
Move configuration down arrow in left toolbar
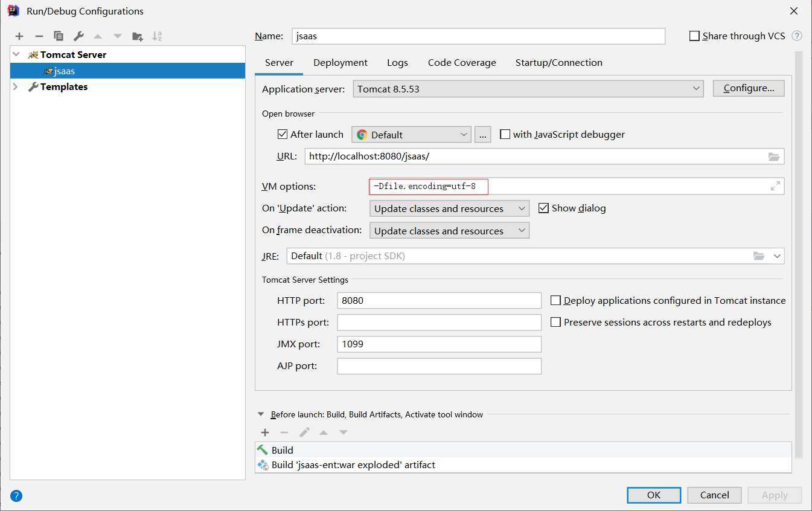tap(118, 36)
